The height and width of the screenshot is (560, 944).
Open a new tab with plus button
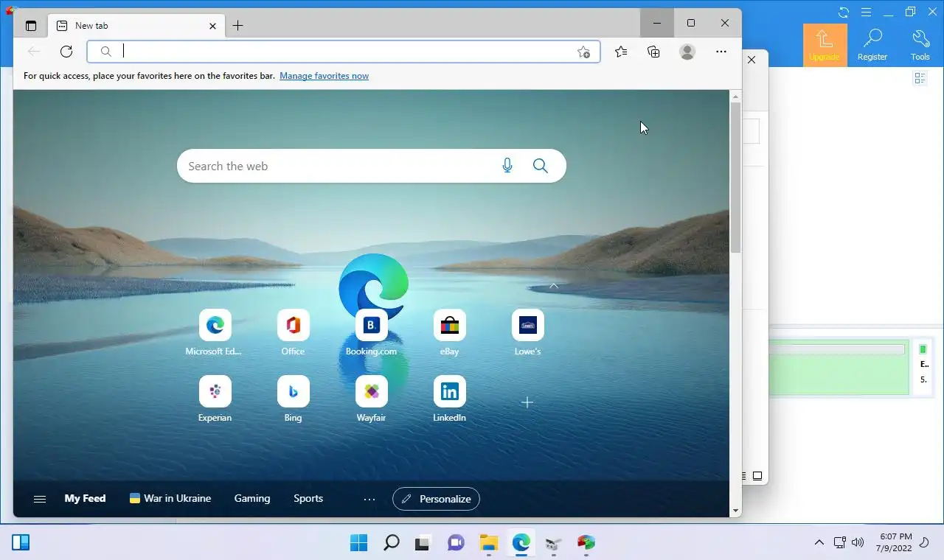pyautogui.click(x=237, y=26)
